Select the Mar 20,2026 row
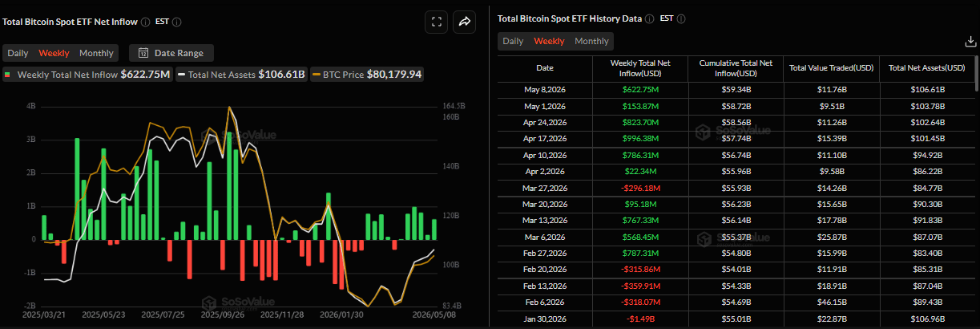The width and height of the screenshot is (980, 329). (x=736, y=205)
